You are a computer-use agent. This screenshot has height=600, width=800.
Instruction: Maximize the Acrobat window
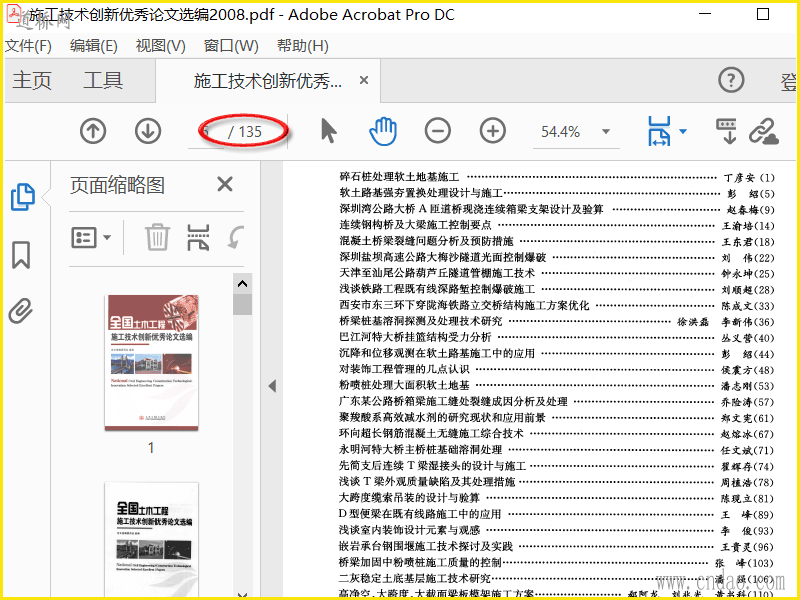pyautogui.click(x=763, y=14)
